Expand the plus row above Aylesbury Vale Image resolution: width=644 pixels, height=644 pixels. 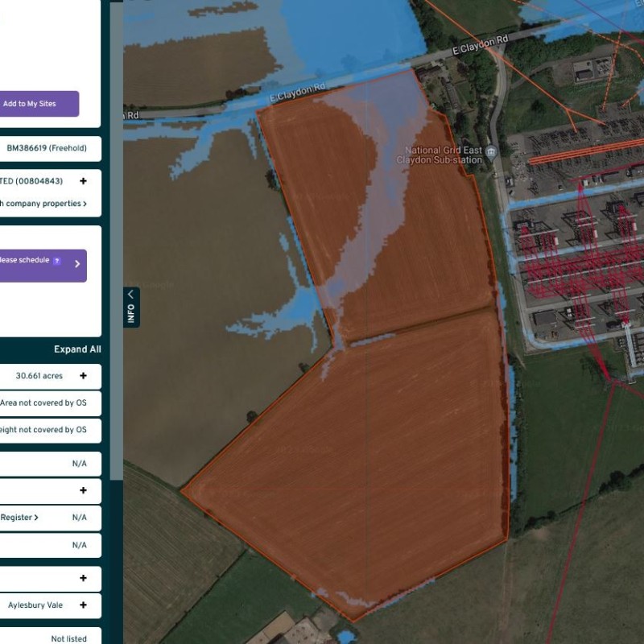click(x=83, y=578)
